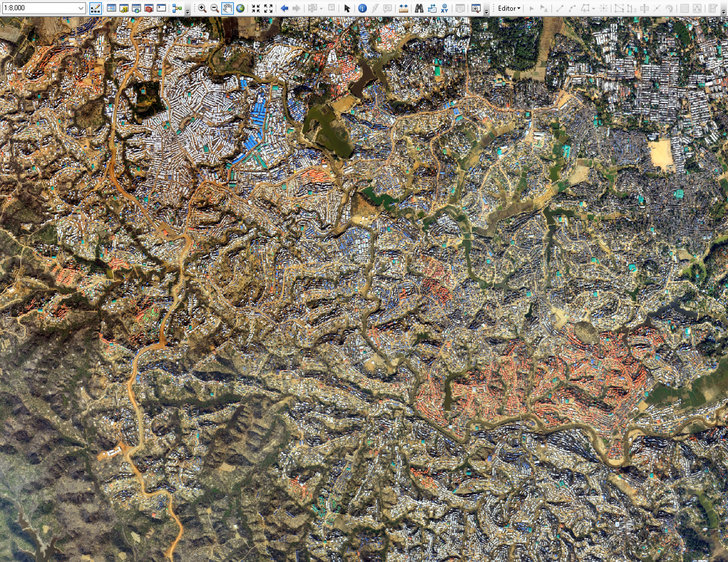Click the Go To XY icon
The width and height of the screenshot is (728, 562).
coord(444,8)
